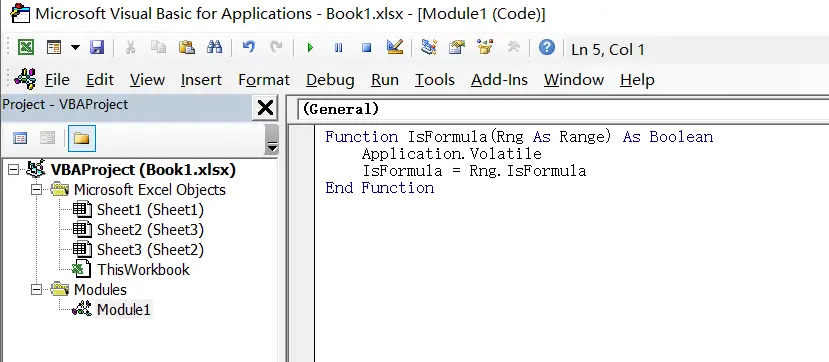Viewport: 829px width, 362px height.
Task: Open the Object Browser icon
Action: 484,48
